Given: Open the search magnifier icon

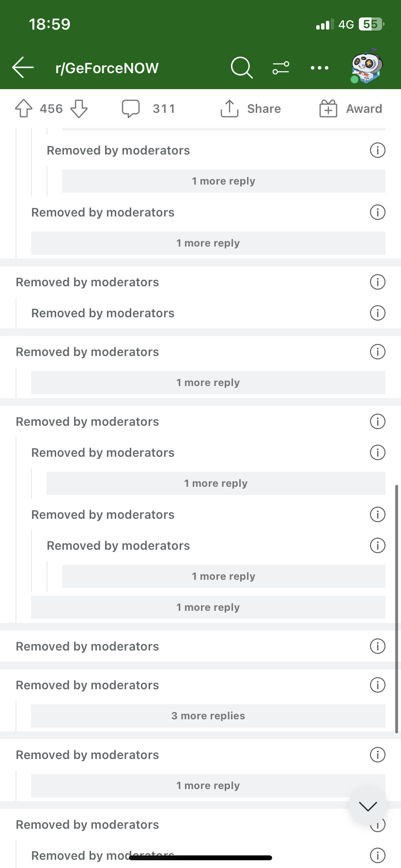Looking at the screenshot, I should point(242,67).
